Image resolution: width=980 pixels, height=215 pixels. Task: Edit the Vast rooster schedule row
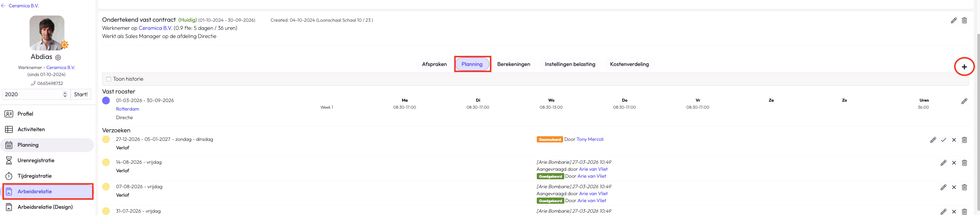point(964,101)
